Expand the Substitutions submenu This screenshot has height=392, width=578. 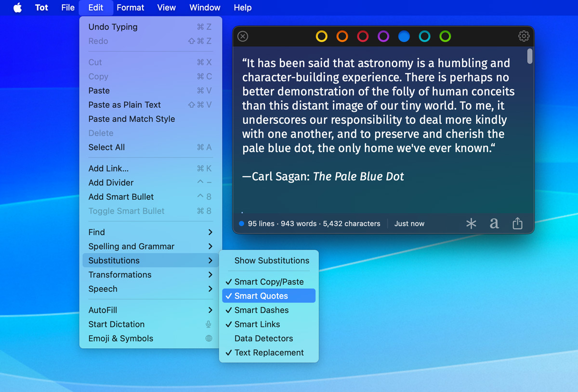pyautogui.click(x=150, y=261)
